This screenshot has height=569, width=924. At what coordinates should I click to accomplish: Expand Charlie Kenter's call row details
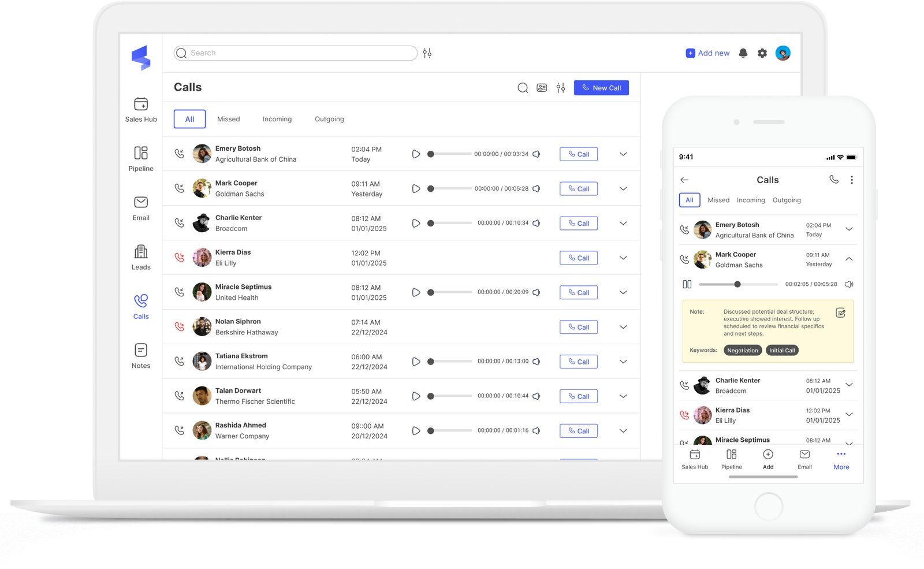coord(623,223)
